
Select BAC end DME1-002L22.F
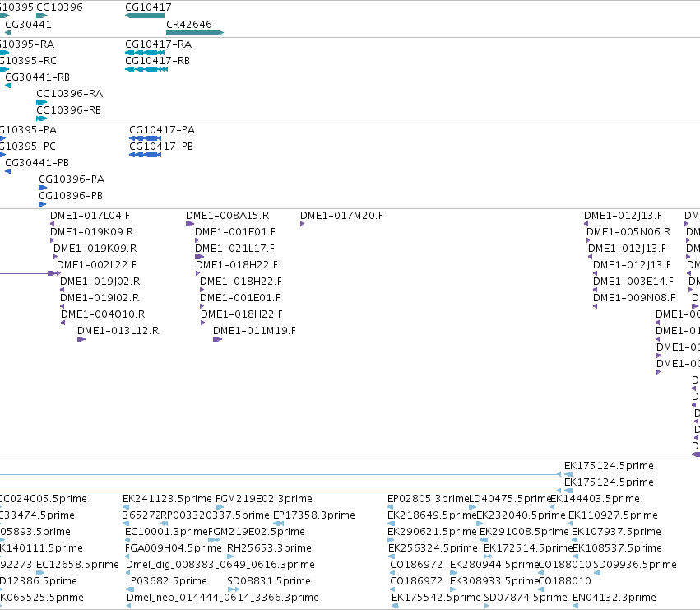tap(96, 265)
